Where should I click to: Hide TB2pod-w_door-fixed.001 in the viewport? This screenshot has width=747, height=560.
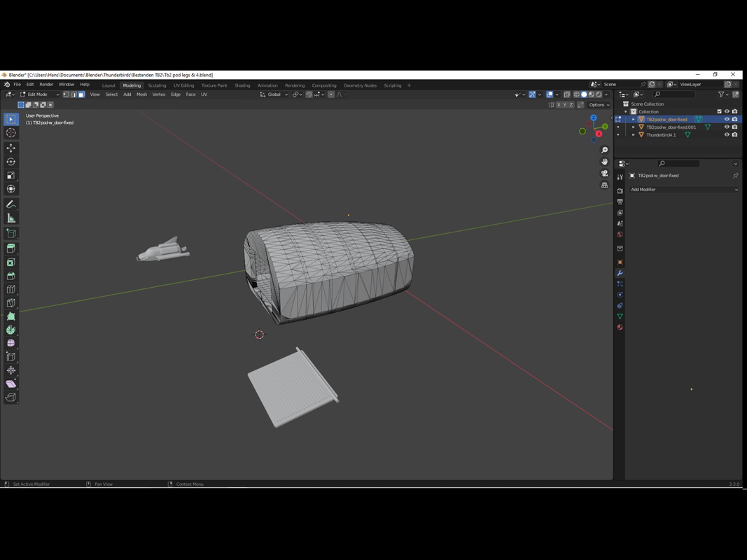(x=727, y=127)
